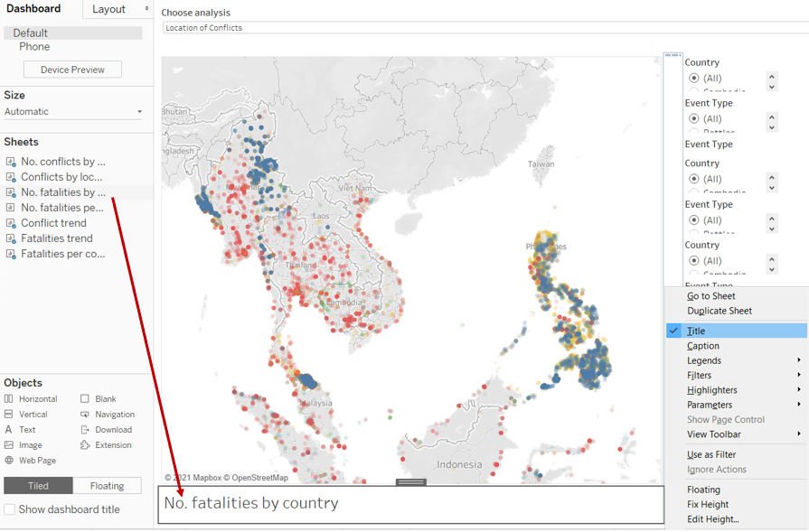The height and width of the screenshot is (532, 809).
Task: Enable the Show dashboard title checkbox
Action: (x=10, y=509)
